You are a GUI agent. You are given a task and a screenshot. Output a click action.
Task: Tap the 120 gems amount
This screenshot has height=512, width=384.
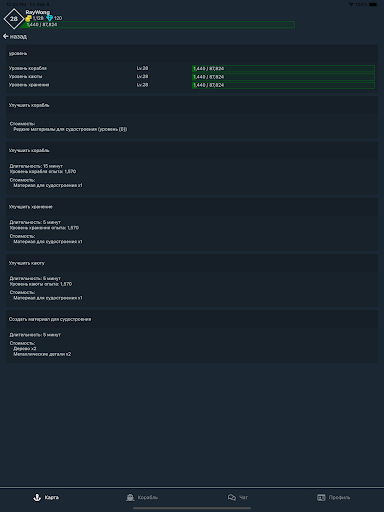coord(58,18)
